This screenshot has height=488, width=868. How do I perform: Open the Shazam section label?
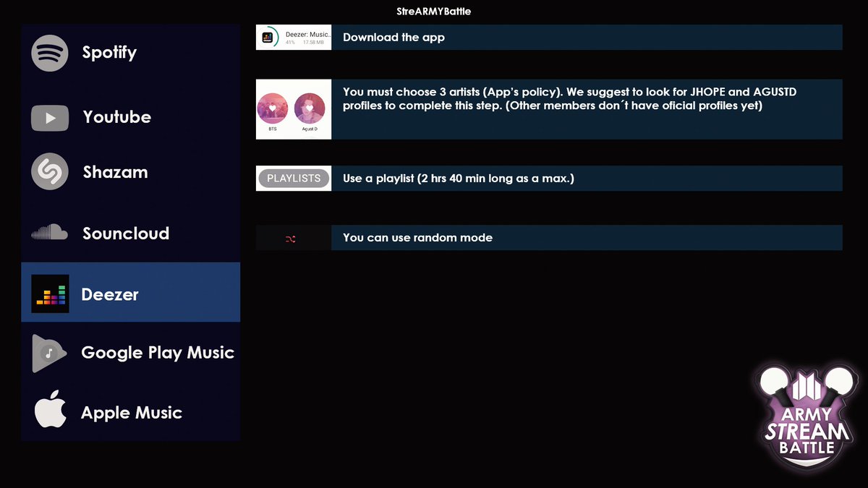[x=115, y=172]
